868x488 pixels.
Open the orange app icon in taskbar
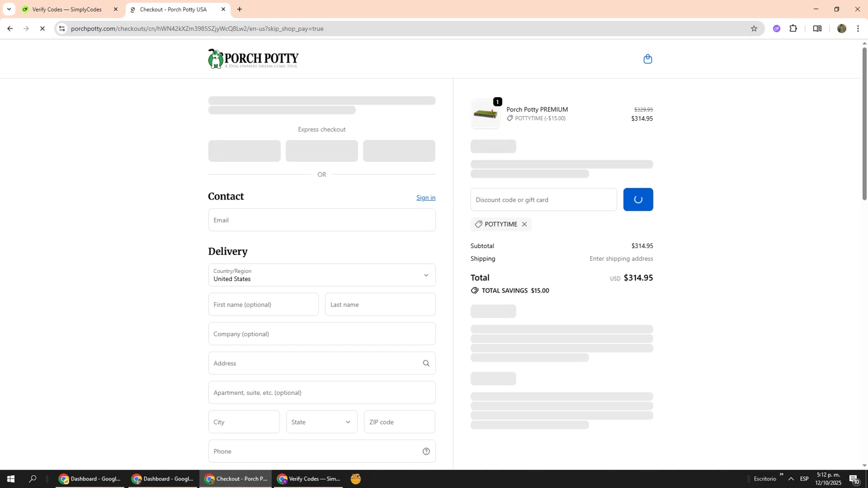(x=356, y=479)
